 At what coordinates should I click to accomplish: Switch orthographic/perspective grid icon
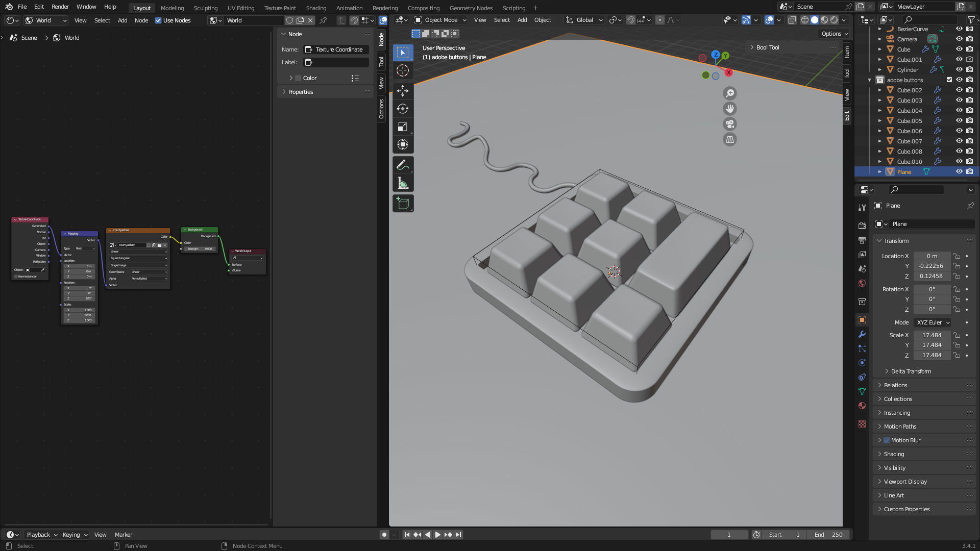[730, 139]
